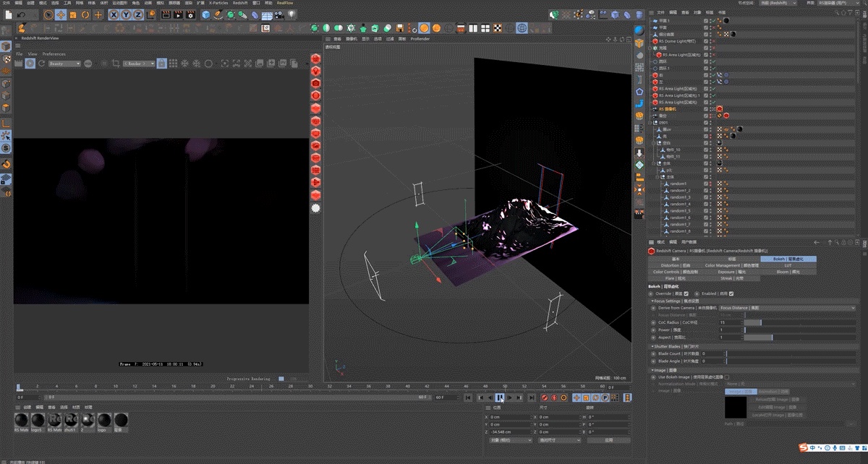Open the render settings clapperboard gear icon

(190, 14)
